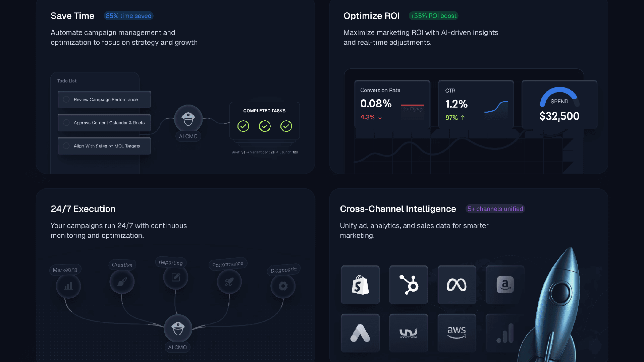Open the Conversion Rate metric card
The height and width of the screenshot is (362, 644).
(392, 104)
